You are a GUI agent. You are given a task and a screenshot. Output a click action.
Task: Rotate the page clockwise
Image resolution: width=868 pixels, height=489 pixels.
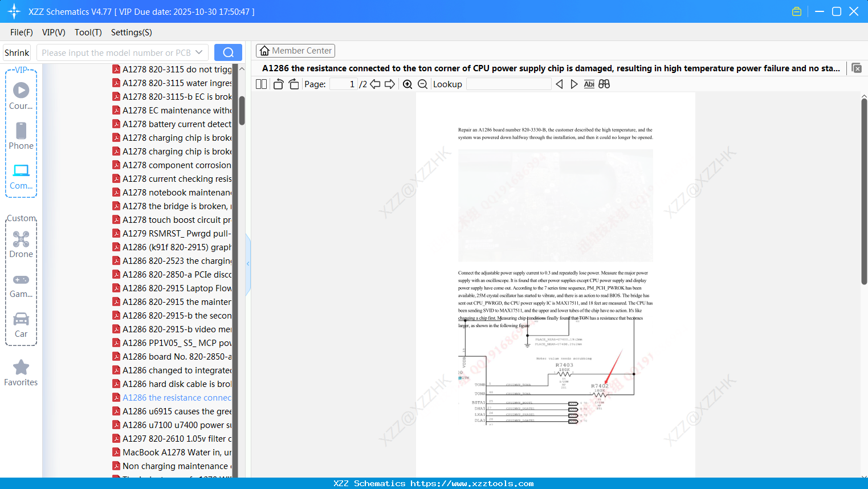(294, 84)
